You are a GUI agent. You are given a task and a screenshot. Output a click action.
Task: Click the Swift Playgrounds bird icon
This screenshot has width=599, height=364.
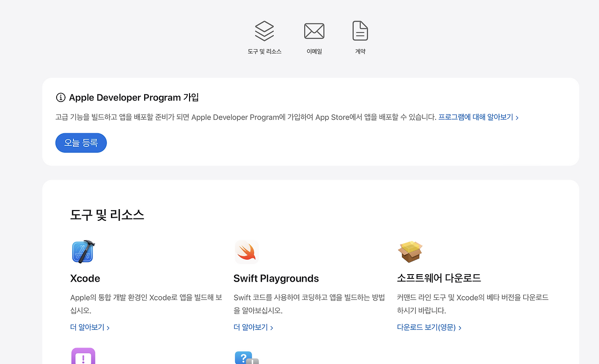[x=247, y=252]
